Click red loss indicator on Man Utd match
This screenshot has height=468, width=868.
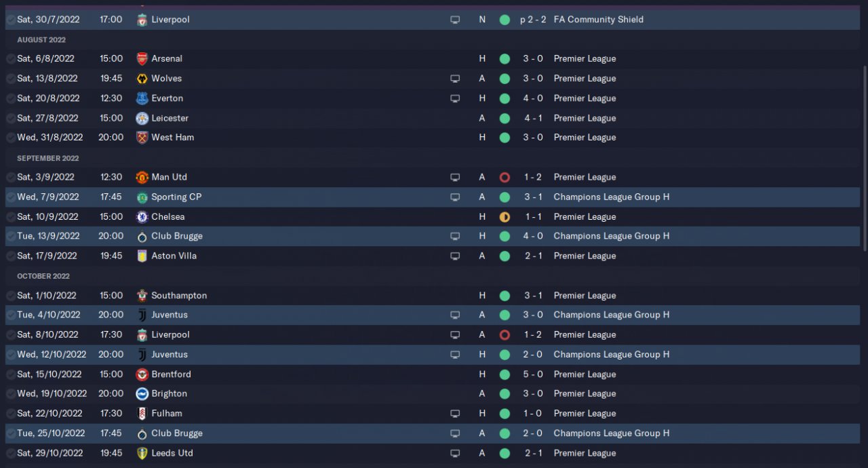[505, 177]
